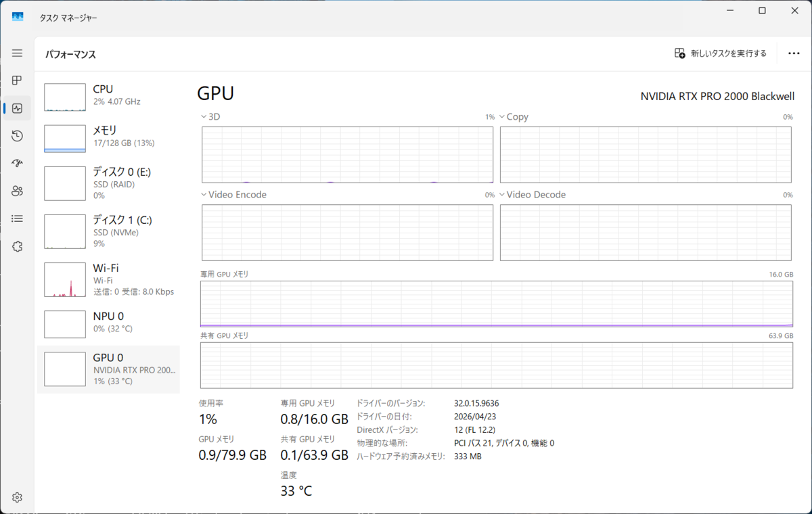This screenshot has height=514, width=812.
Task: Open the Processes page icon
Action: coord(17,80)
